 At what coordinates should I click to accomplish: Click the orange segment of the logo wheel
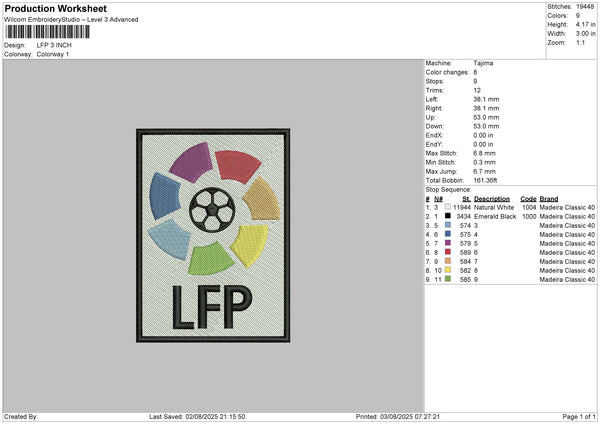260,198
